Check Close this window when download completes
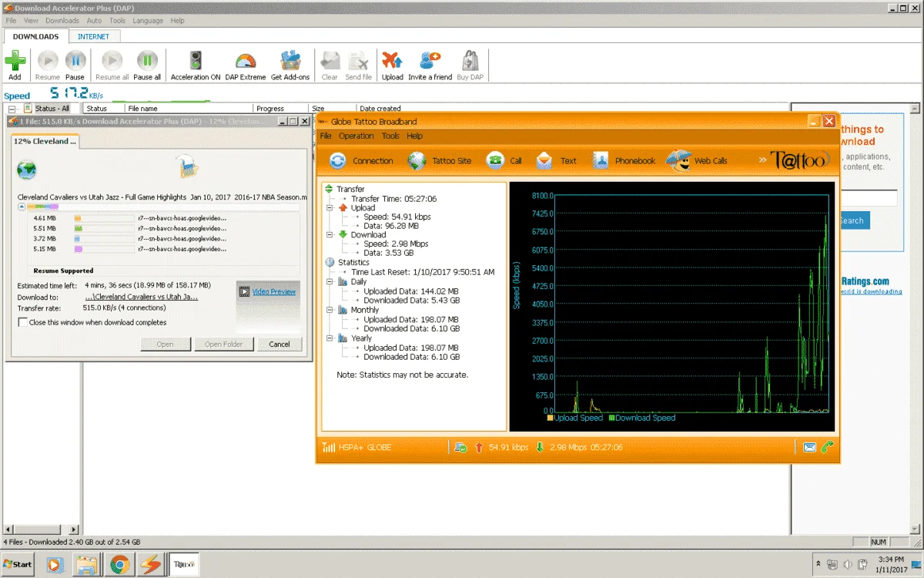Viewport: 924px width, 578px height. [x=22, y=322]
